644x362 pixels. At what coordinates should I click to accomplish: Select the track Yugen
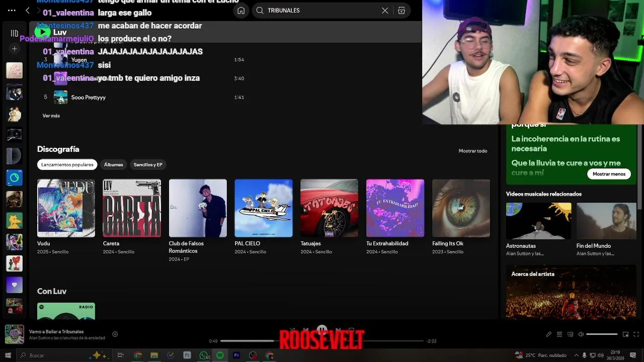79,60
